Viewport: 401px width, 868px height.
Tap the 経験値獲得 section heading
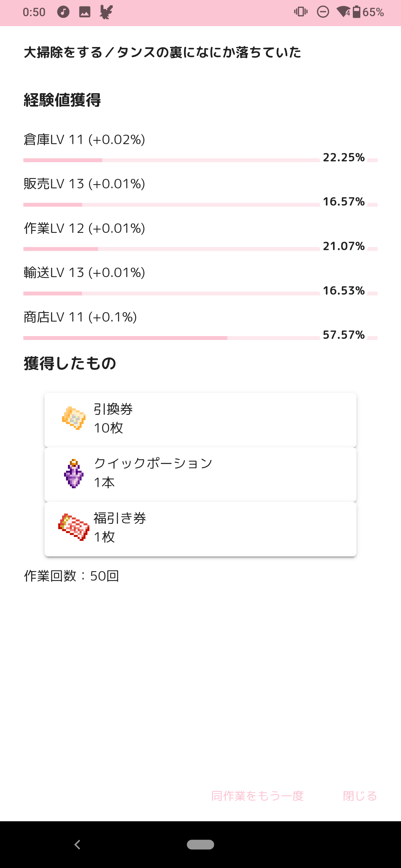pyautogui.click(x=62, y=100)
